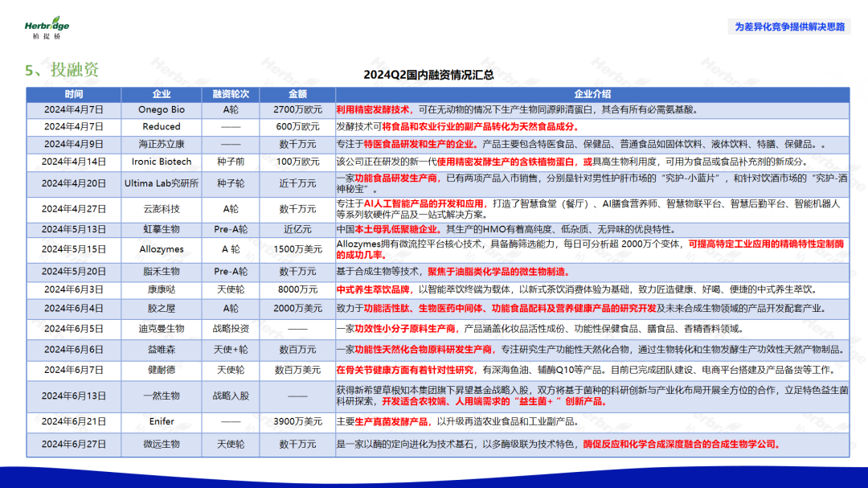Select the 战略入股 funding round cell
The width and height of the screenshot is (868, 488).
231,396
